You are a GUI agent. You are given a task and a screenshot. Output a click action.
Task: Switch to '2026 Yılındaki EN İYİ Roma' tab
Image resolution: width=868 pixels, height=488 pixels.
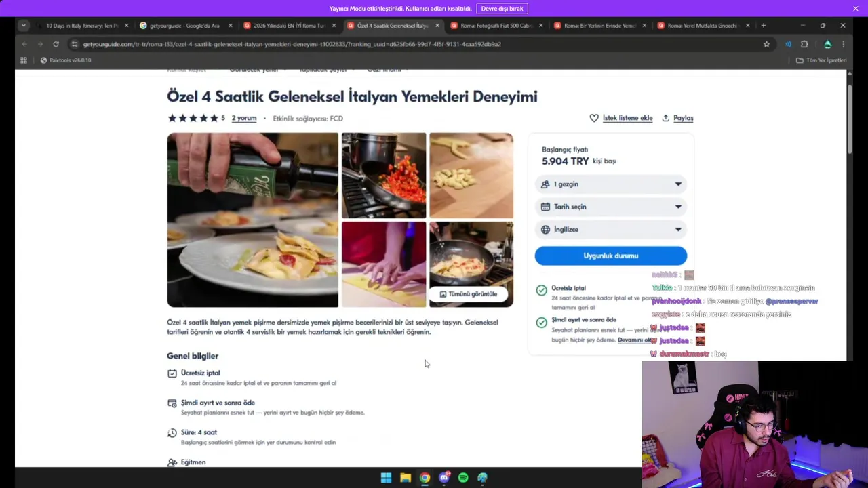point(289,26)
